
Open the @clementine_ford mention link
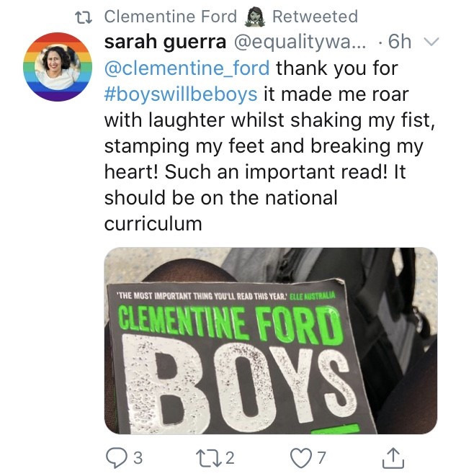[x=188, y=69]
